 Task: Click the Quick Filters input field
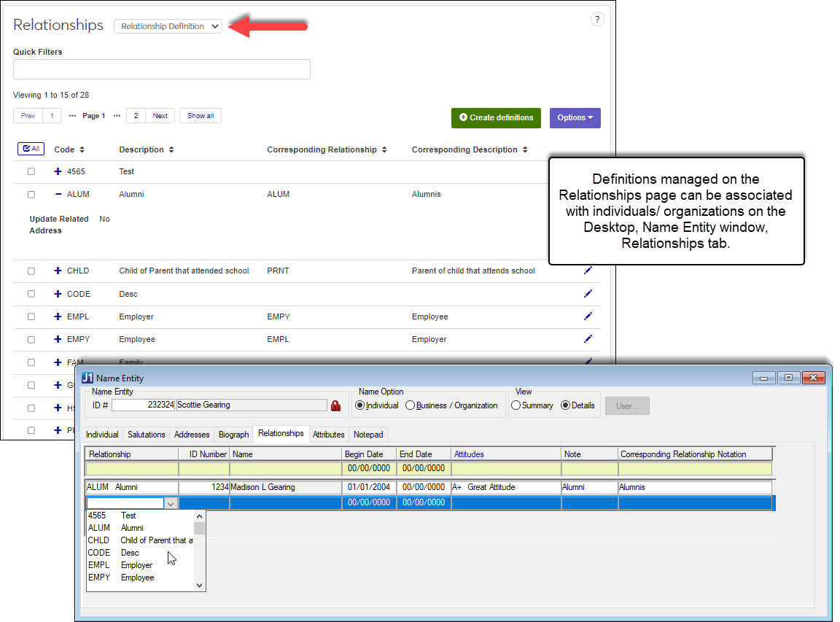pyautogui.click(x=162, y=69)
